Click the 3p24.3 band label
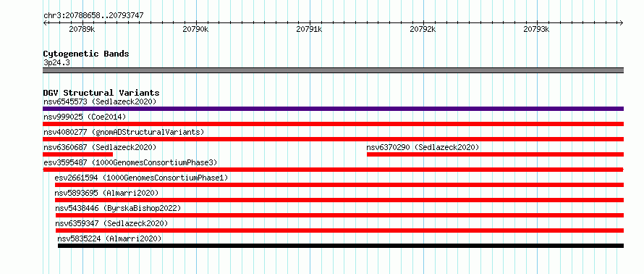The height and width of the screenshot is (274, 644). coord(56,63)
